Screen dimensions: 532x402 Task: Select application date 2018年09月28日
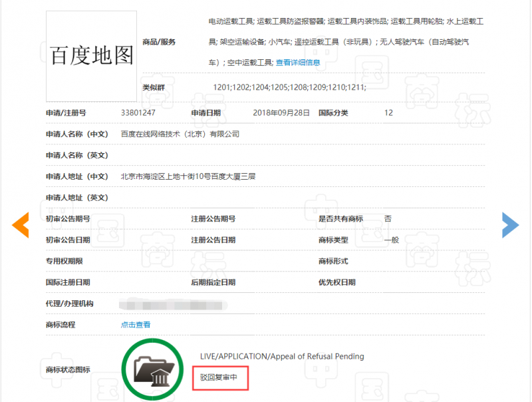click(x=281, y=112)
